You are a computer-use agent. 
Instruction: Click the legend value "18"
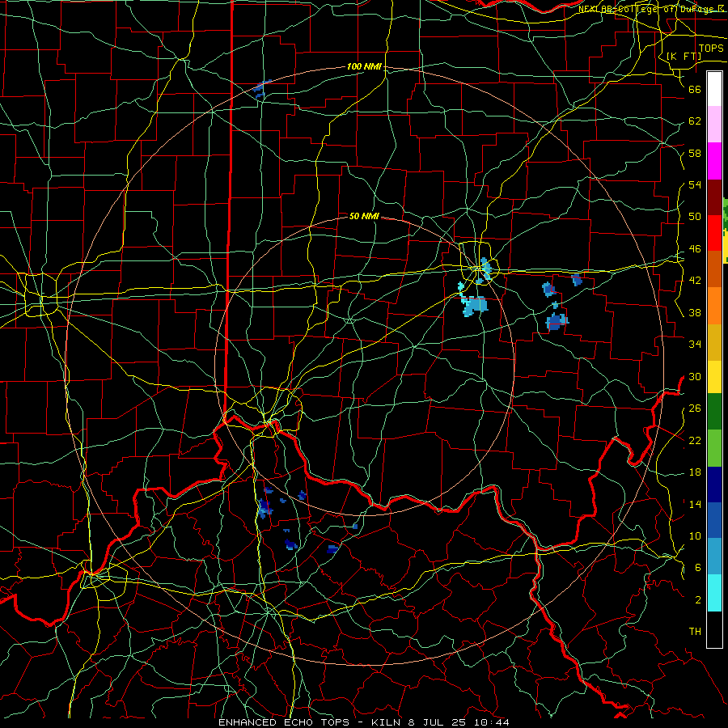695,472
